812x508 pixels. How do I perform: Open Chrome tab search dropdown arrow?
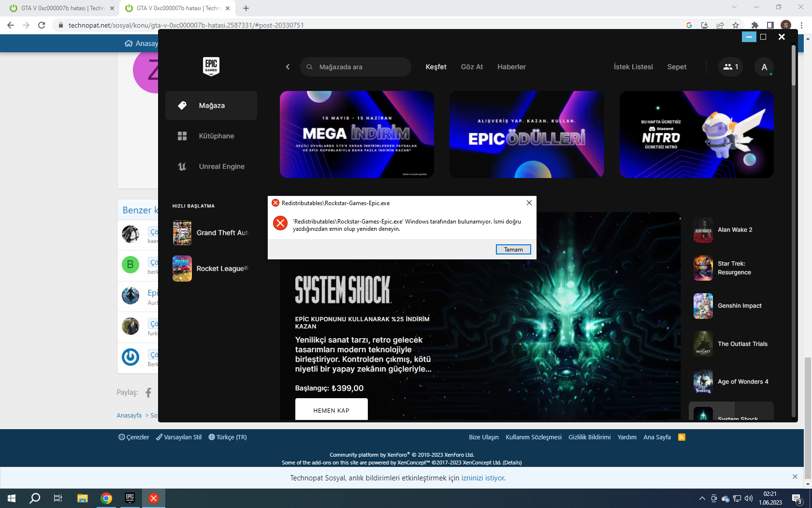click(x=734, y=7)
